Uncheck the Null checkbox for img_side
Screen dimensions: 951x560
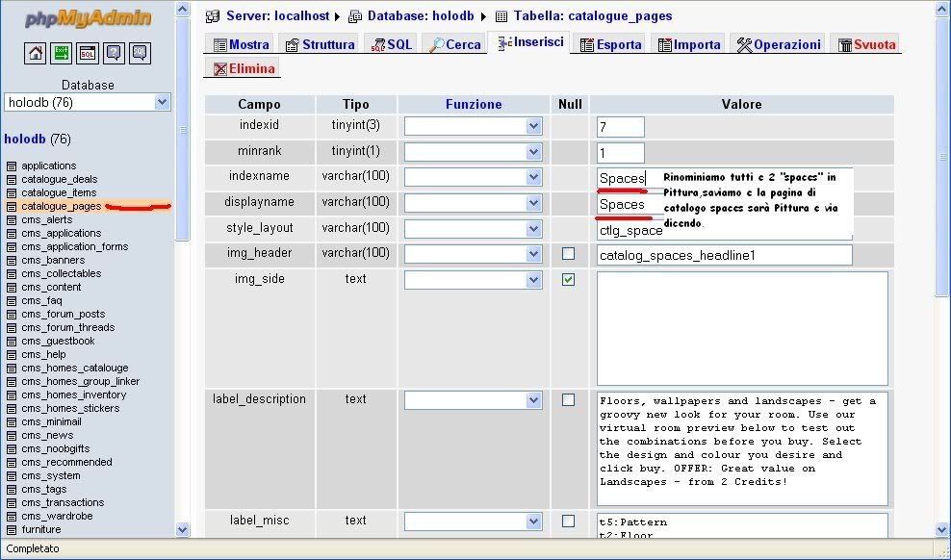tap(568, 280)
